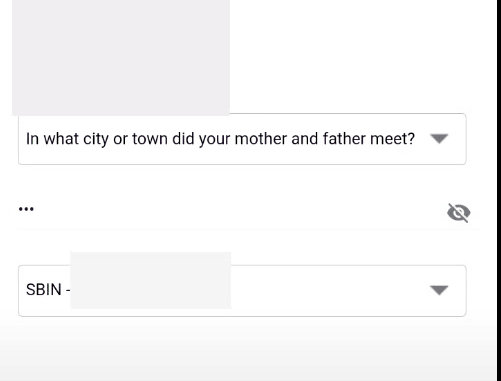Pick another bank using the SBIN triangle chevron
The width and height of the screenshot is (501, 381).
coord(439,290)
